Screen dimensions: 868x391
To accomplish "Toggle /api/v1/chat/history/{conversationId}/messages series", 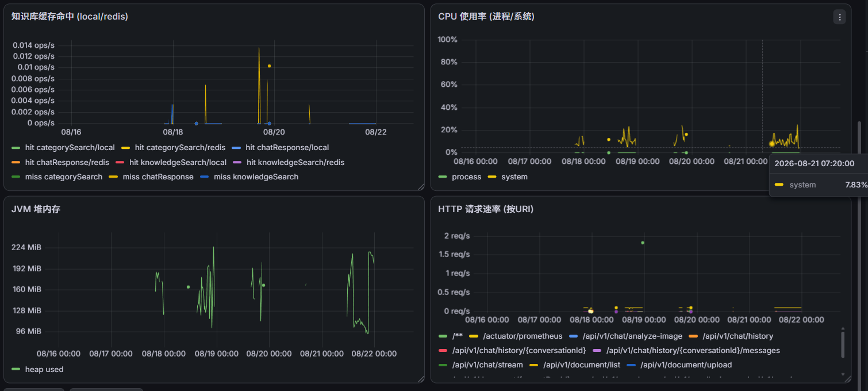I will [x=693, y=351].
